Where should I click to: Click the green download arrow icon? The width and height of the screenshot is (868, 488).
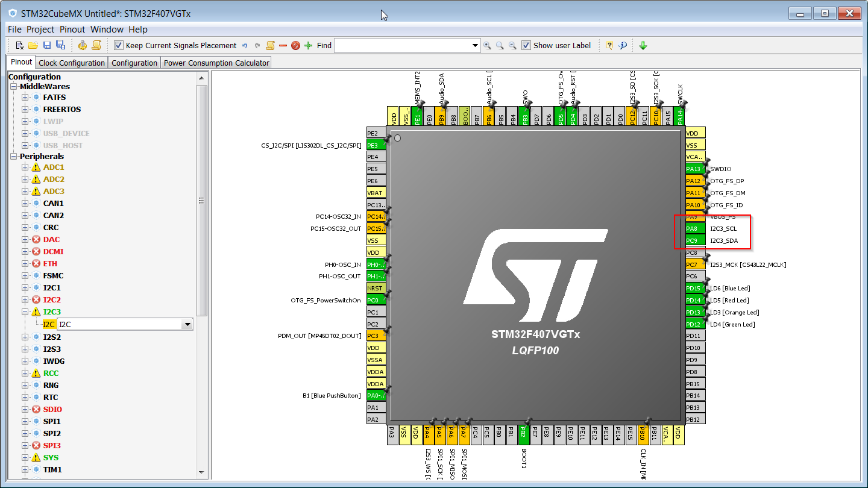click(x=643, y=45)
